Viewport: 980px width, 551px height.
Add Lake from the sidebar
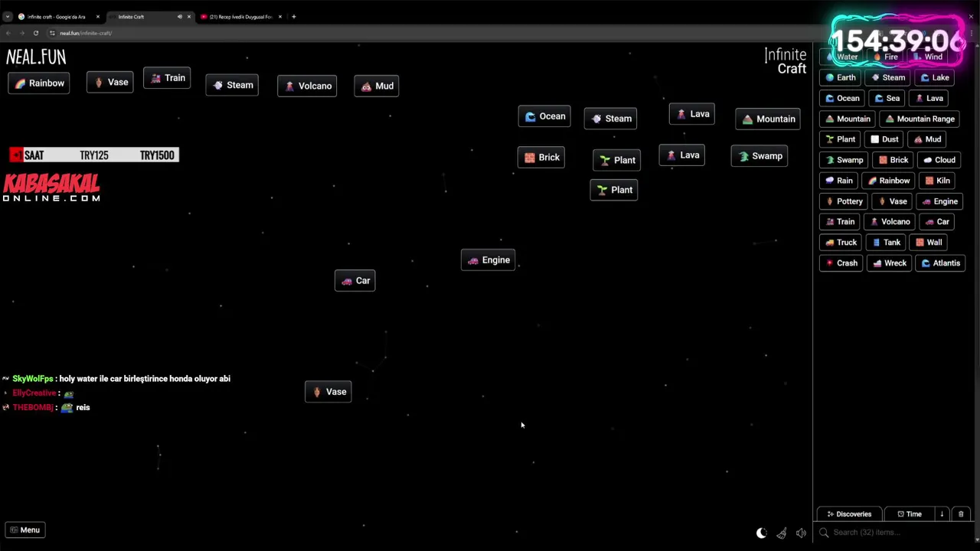(x=935, y=77)
